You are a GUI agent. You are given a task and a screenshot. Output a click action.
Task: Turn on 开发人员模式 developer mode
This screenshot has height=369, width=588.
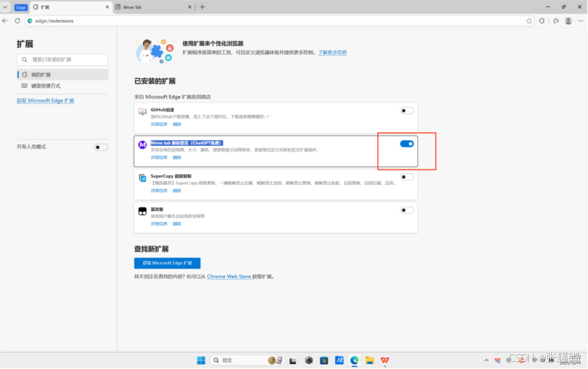[x=101, y=147]
